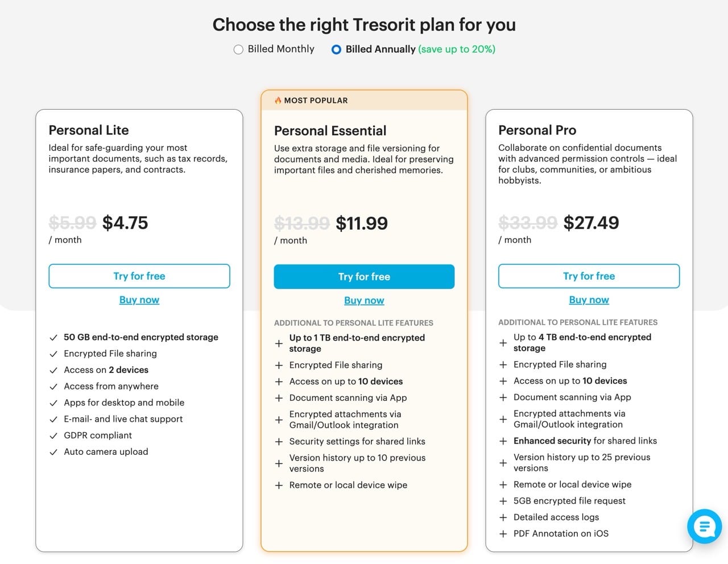Buy Personal Lite now
This screenshot has width=728, height=564.
click(139, 300)
